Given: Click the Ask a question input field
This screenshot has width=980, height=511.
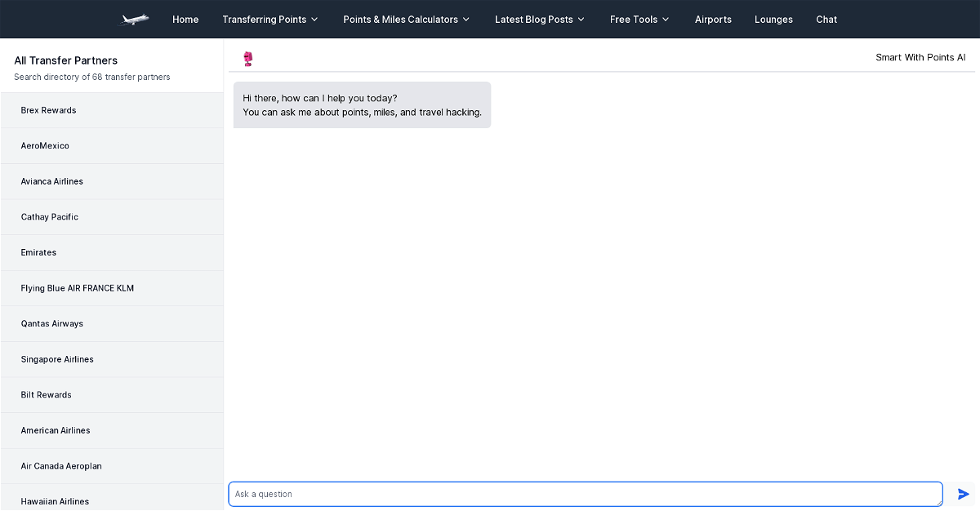Looking at the screenshot, I should click(586, 494).
